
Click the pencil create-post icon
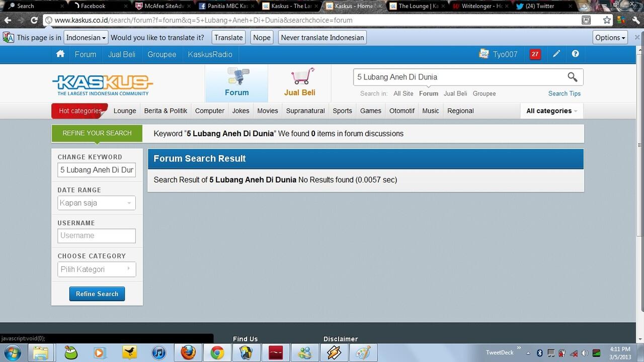click(x=556, y=54)
